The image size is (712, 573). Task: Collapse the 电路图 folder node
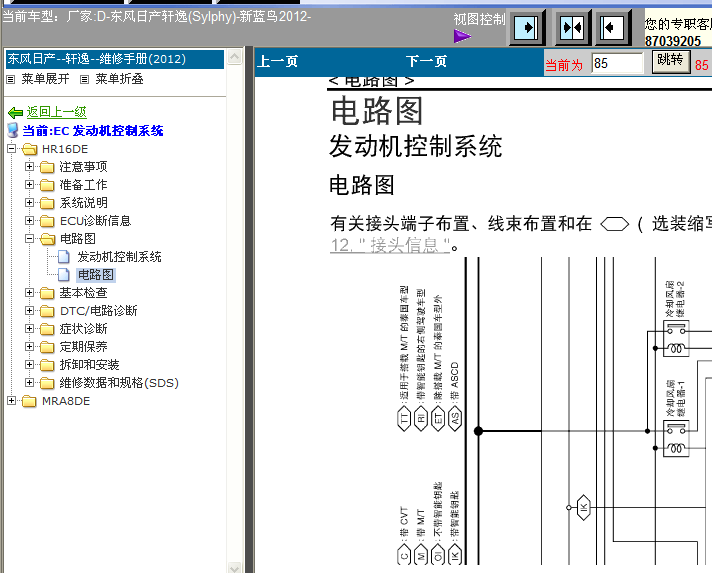[x=30, y=238]
